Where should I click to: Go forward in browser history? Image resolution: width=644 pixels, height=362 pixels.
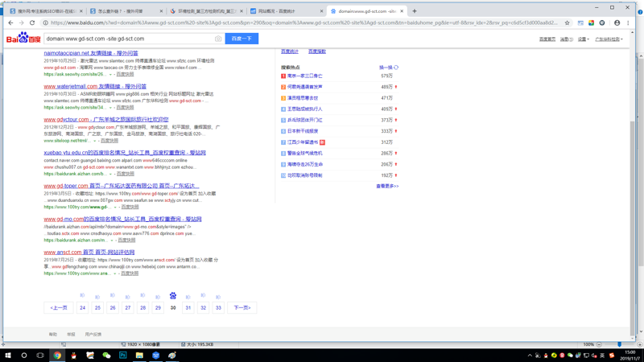click(x=22, y=23)
